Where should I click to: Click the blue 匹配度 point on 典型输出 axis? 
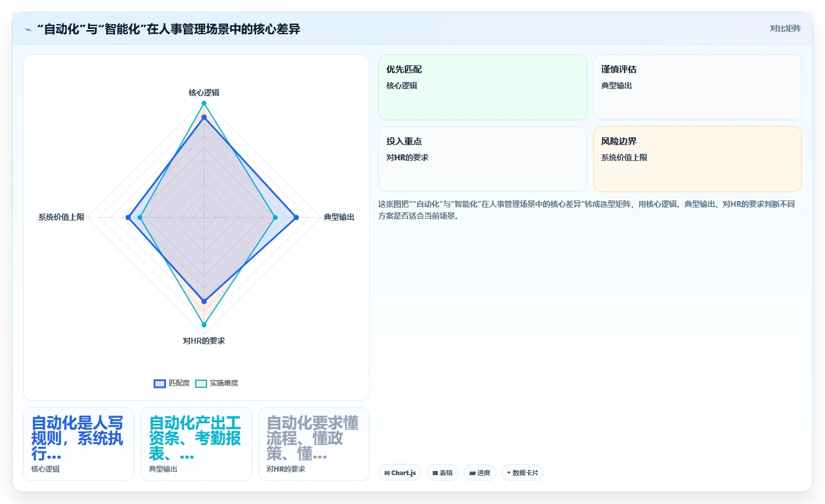point(296,218)
